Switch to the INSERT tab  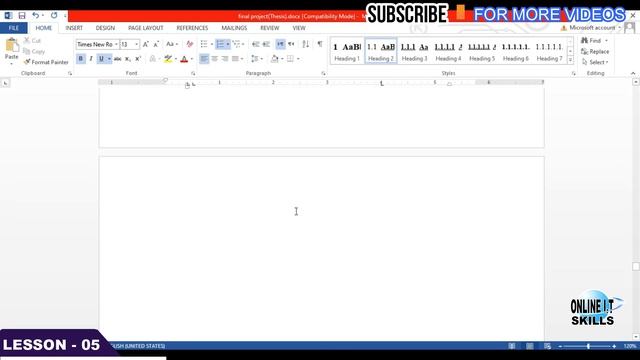[74, 28]
